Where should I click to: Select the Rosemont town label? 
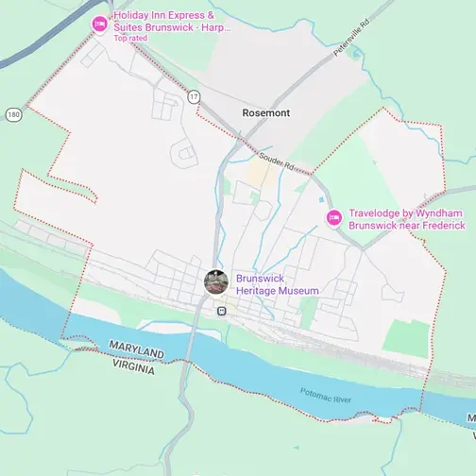point(266,113)
